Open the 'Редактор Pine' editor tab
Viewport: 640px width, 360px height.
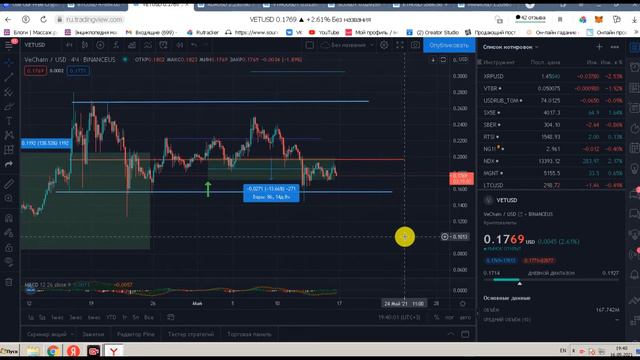coord(136,334)
